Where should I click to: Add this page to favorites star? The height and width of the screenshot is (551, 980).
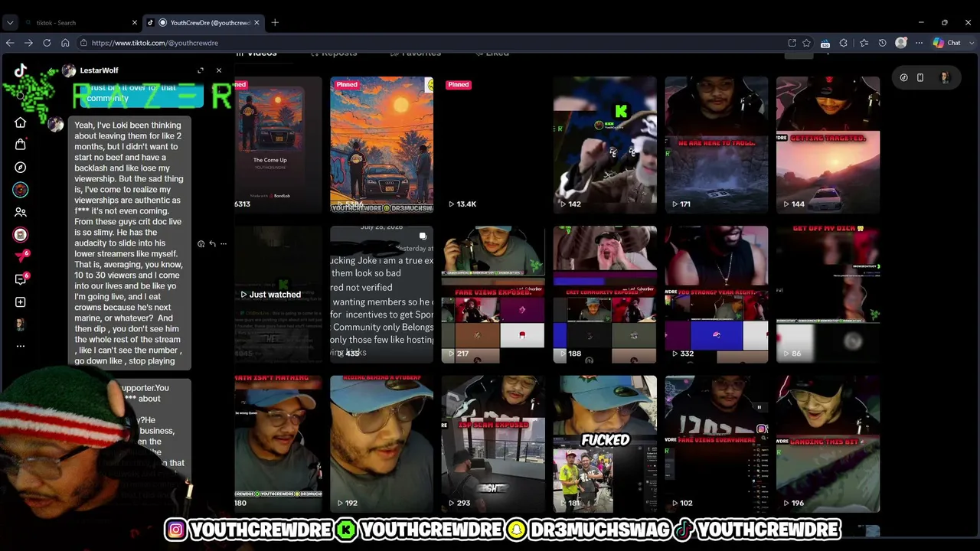pyautogui.click(x=806, y=43)
